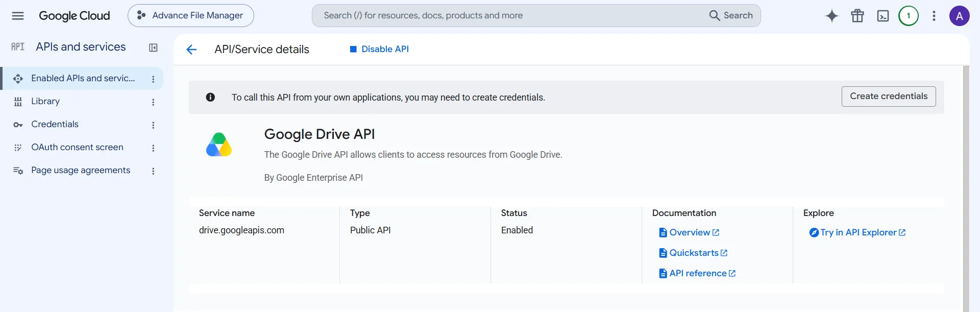Open the top bar three-dot settings menu
Screen dimensions: 980x312
pyautogui.click(x=934, y=16)
